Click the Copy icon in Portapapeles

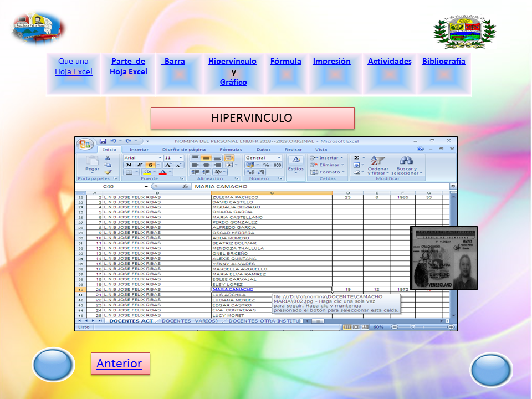coord(108,165)
